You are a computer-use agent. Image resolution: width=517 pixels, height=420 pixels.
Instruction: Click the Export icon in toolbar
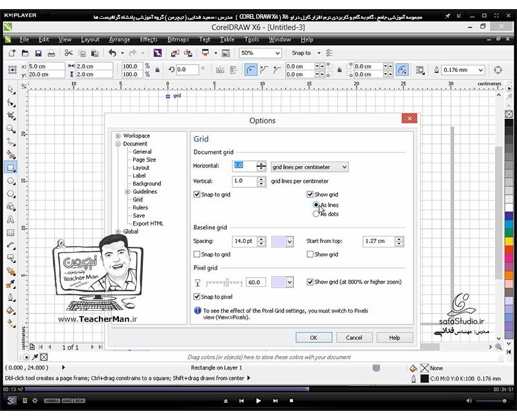pyautogui.click(x=188, y=53)
